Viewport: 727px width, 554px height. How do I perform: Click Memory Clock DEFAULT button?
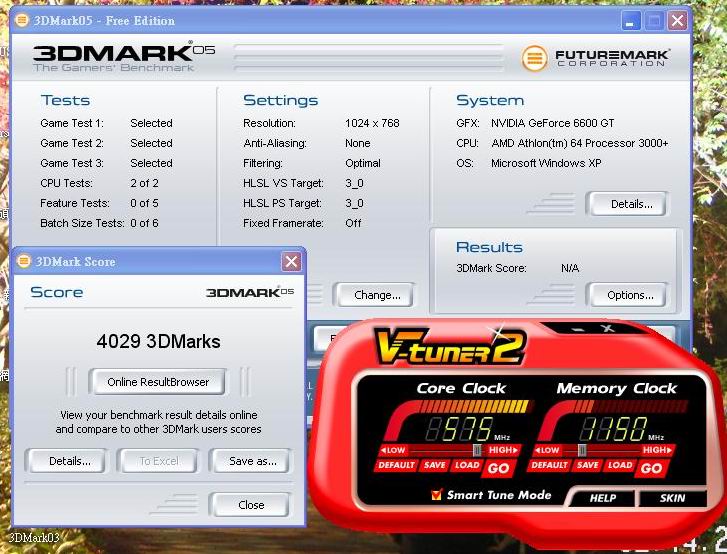coord(549,465)
